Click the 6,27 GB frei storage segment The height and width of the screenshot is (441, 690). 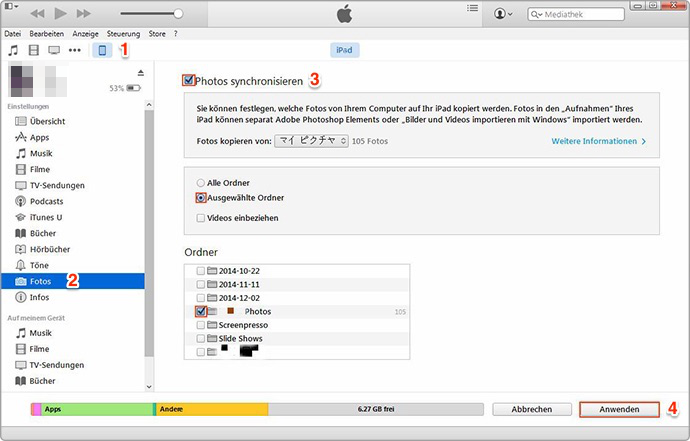[376, 409]
